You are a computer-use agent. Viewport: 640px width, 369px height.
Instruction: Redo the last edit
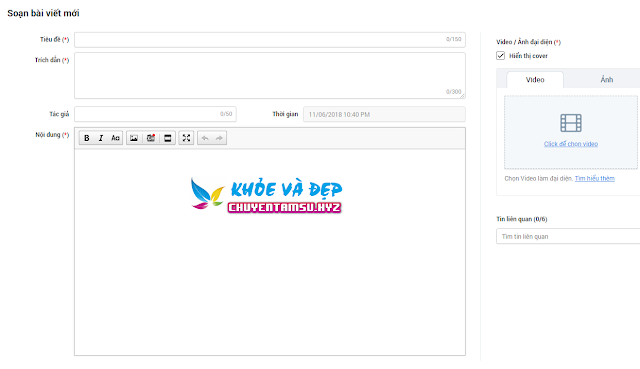coord(219,138)
